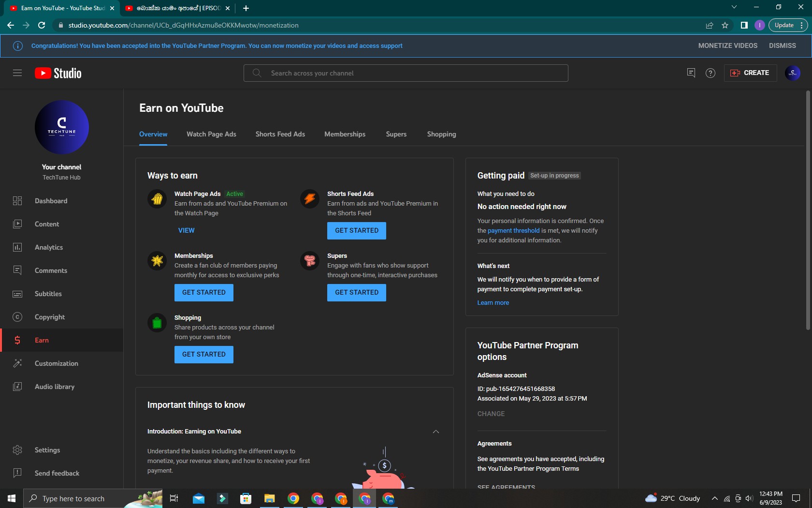The image size is (812, 508).
Task: Open Audio library in the sidebar
Action: (54, 387)
